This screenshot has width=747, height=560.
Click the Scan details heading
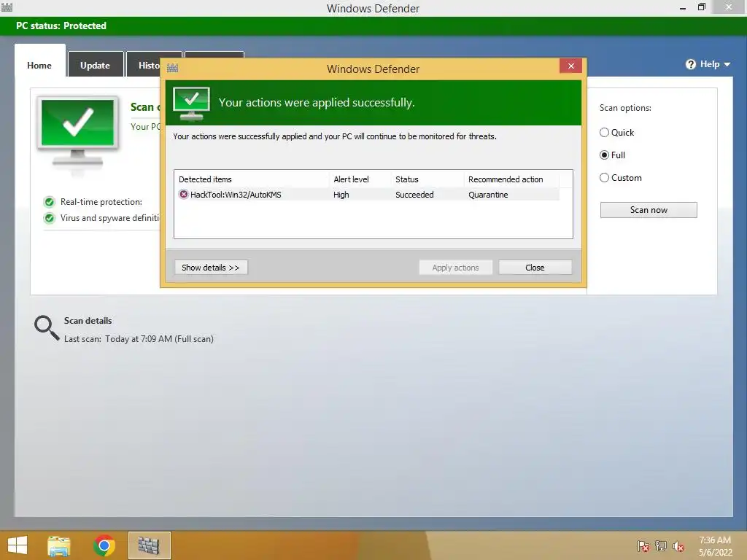tap(88, 321)
